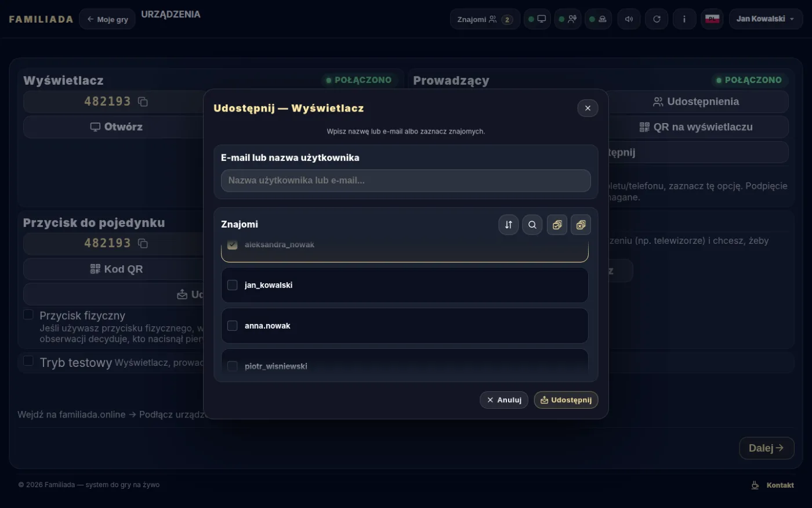
Task: Open the search friends magnifier icon
Action: coord(532,225)
